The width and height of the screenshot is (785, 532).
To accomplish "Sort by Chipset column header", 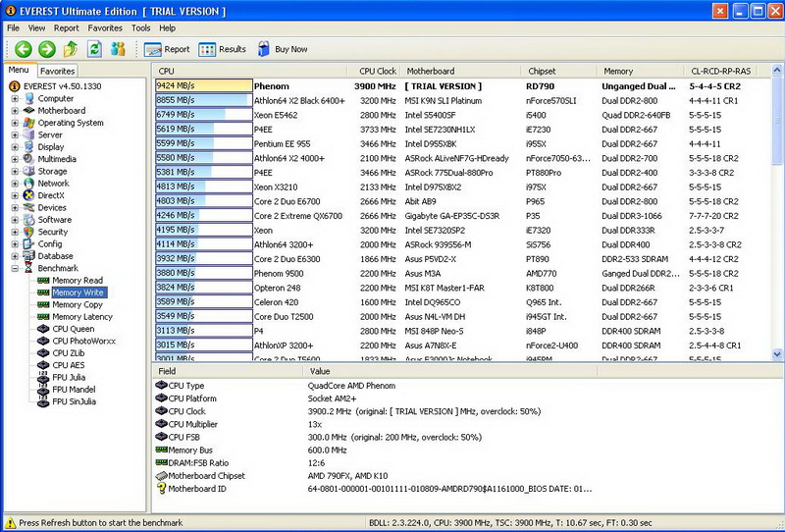I will click(x=558, y=71).
